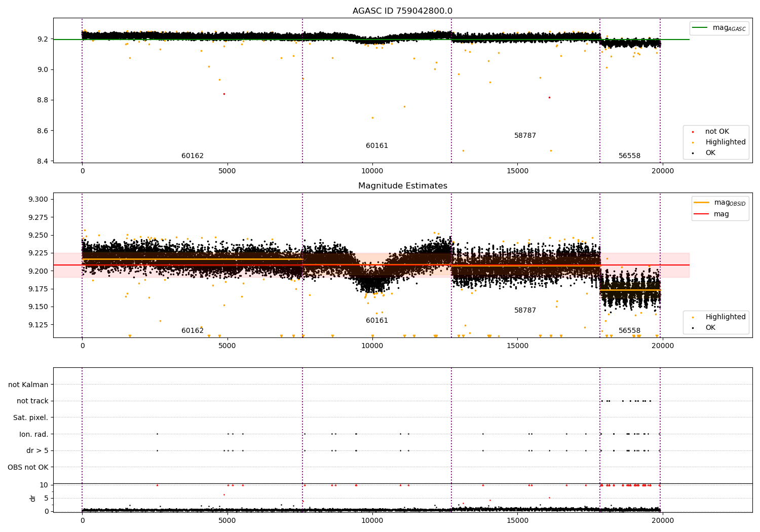Click the 5000 x-axis tick under the top plot
This screenshot has width=760, height=532.
coord(227,171)
